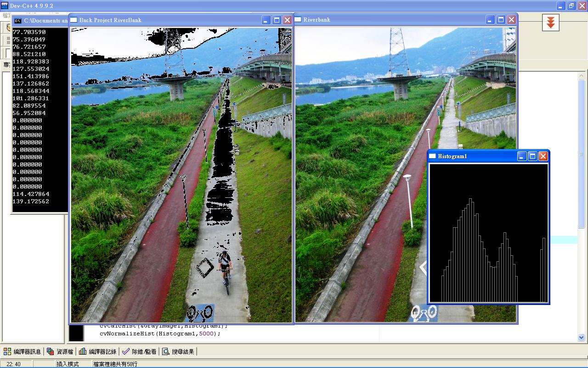Maximize the Back Project RiverBank window
The height and width of the screenshot is (368, 588).
coord(277,20)
